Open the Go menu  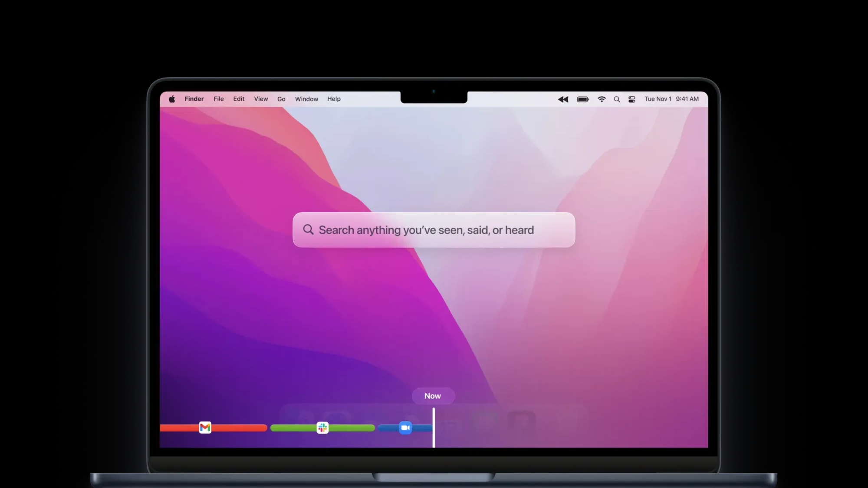tap(281, 99)
